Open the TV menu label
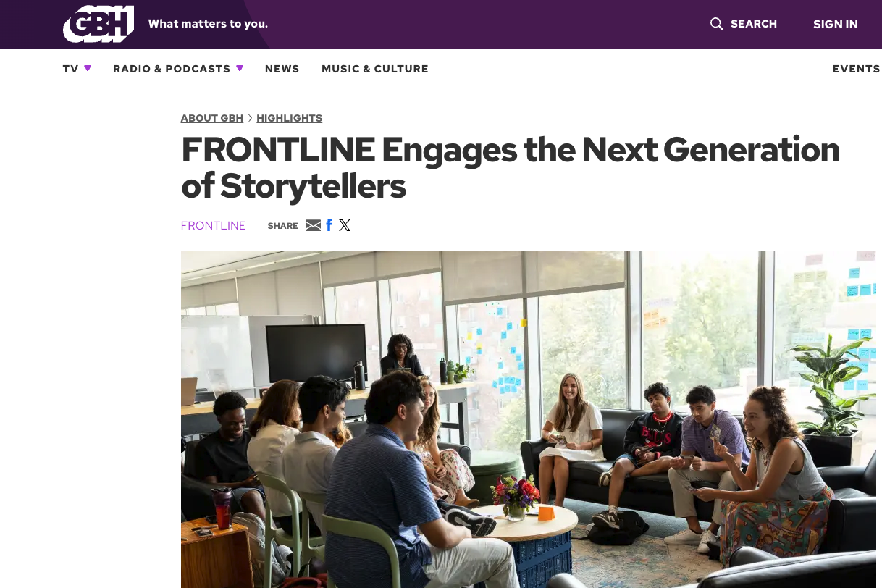This screenshot has height=588, width=882. 70,69
